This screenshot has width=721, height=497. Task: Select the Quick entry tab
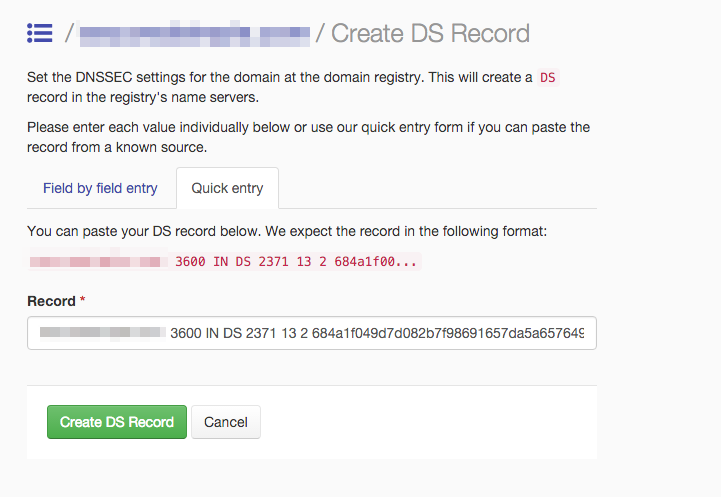pyautogui.click(x=227, y=188)
